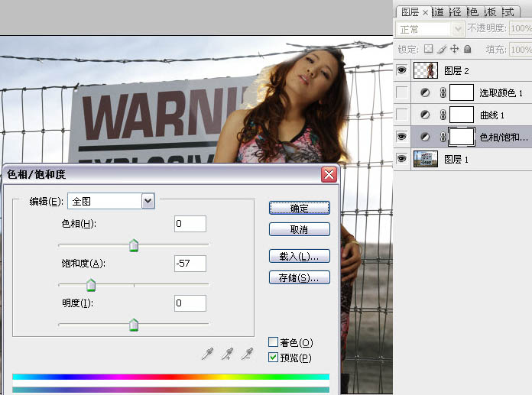
Task: Click the lock position move icon
Action: tap(454, 49)
